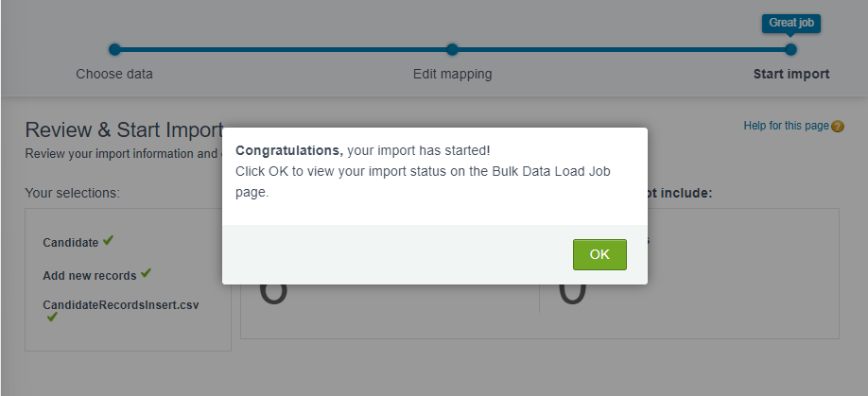868x396 pixels.
Task: Click the green checkmark next to Candidate
Action: (x=109, y=241)
